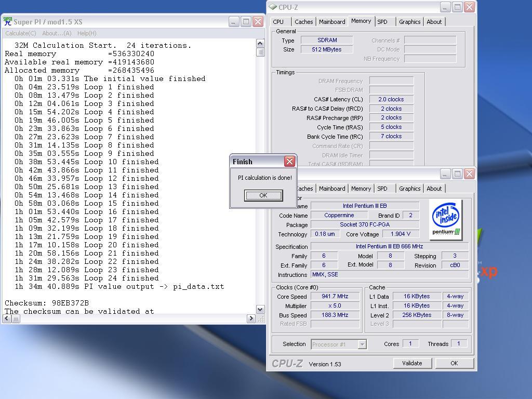Image resolution: width=532 pixels, height=399 pixels.
Task: Close the Finish dialog with X
Action: [x=289, y=162]
